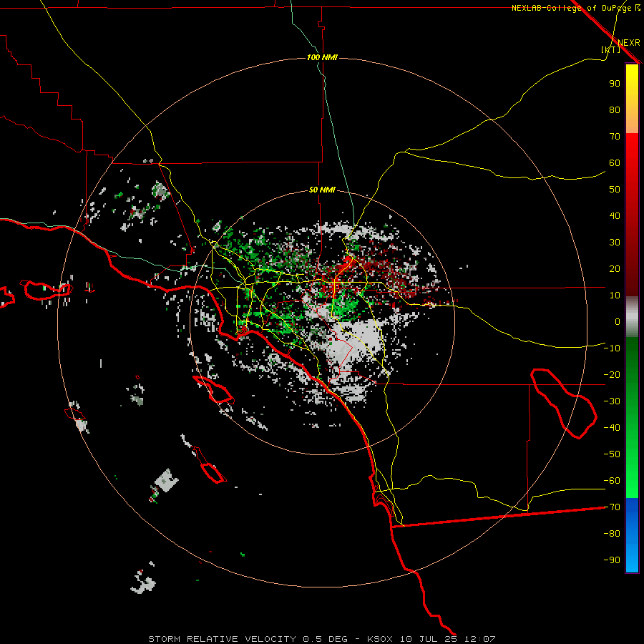Click the 10 JUL 25 date text
This screenshot has height=644, width=644.
click(x=429, y=639)
